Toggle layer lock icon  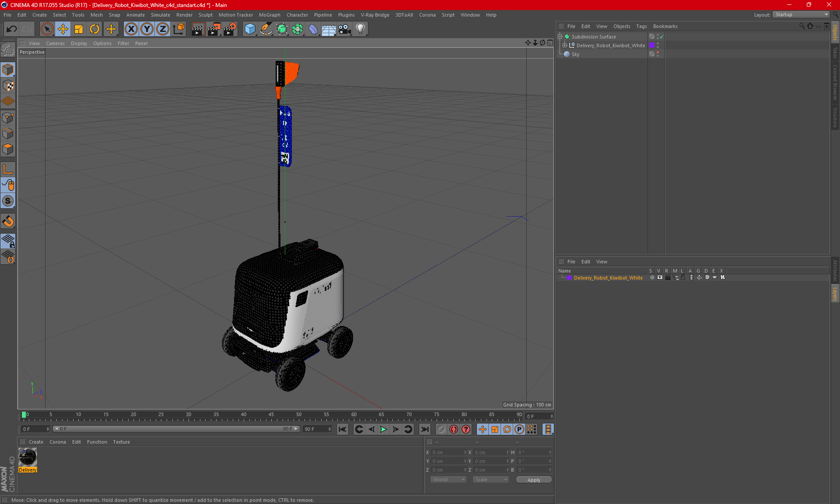[x=683, y=277]
